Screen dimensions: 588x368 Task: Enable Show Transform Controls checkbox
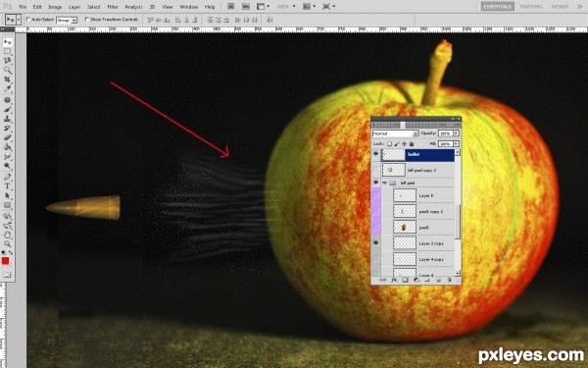pyautogui.click(x=87, y=20)
